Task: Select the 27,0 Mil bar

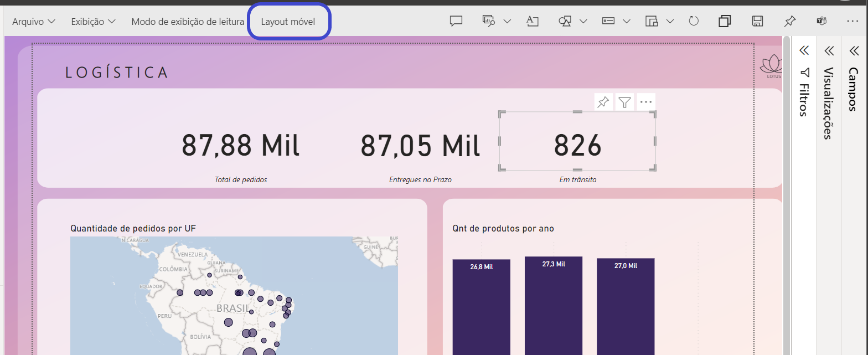Action: coord(626,306)
